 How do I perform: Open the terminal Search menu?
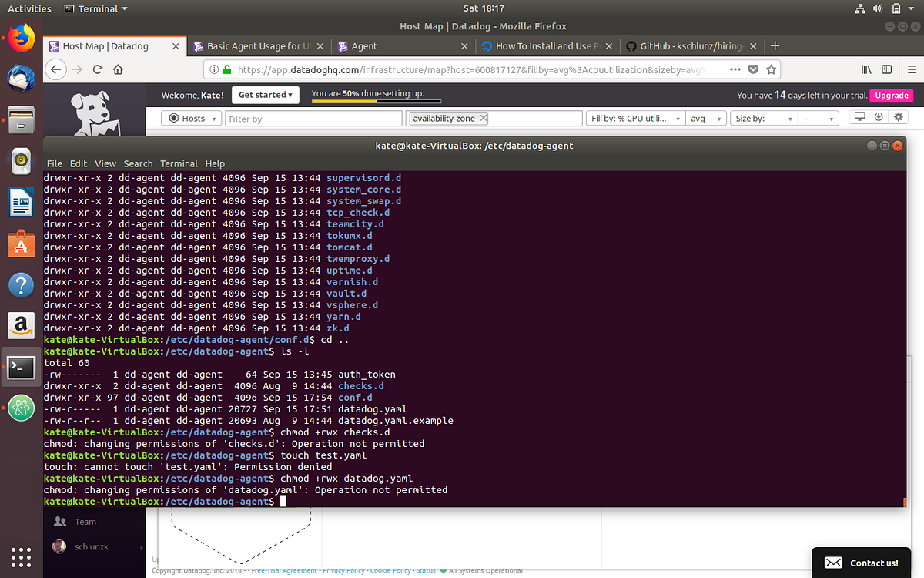tap(138, 163)
